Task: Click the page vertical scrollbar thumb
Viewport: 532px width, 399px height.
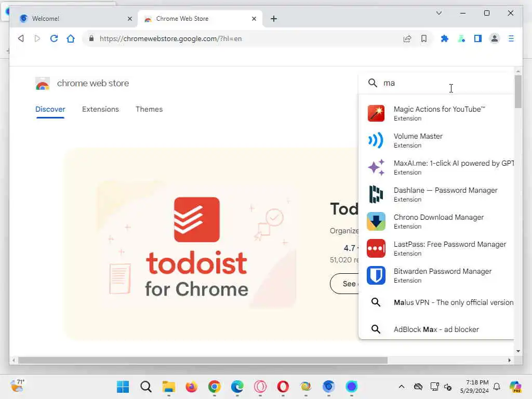Action: point(518,91)
